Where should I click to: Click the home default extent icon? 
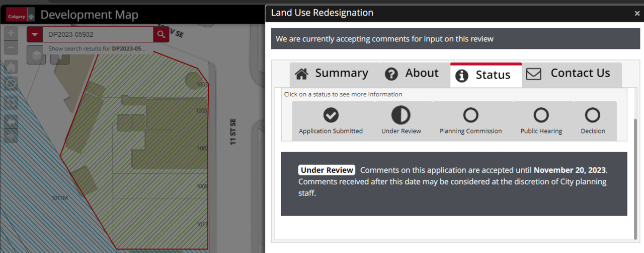tap(11, 67)
